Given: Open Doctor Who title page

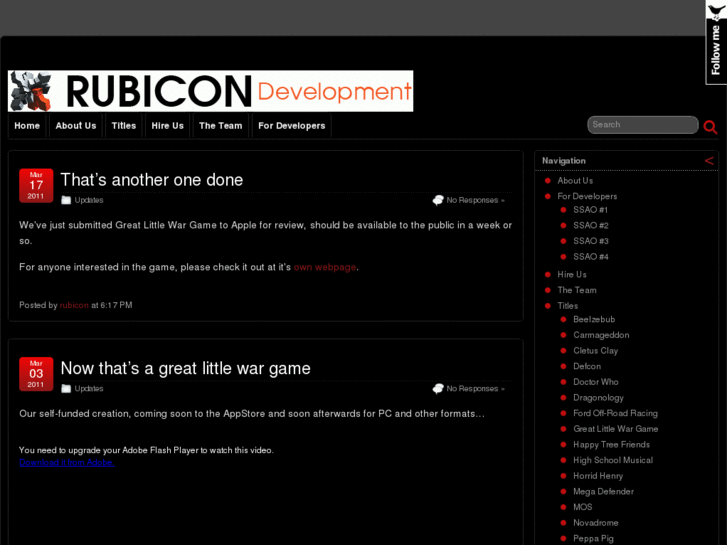Looking at the screenshot, I should tap(596, 382).
